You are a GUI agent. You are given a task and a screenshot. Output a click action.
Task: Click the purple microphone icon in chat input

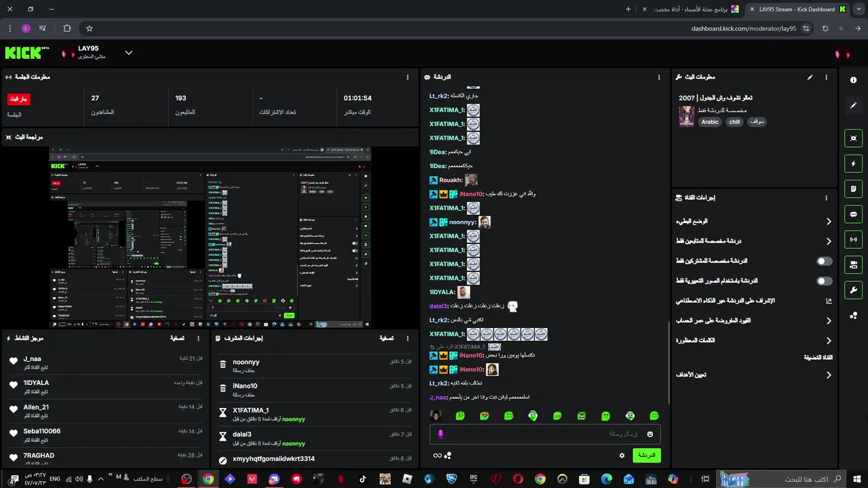(x=440, y=434)
